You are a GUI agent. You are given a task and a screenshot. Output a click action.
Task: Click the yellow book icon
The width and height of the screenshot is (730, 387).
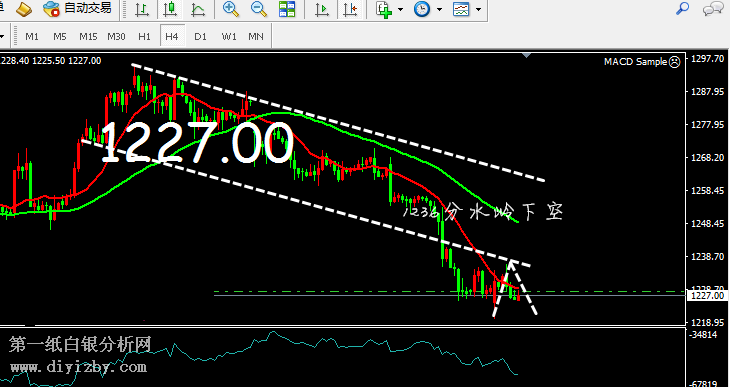24,8
